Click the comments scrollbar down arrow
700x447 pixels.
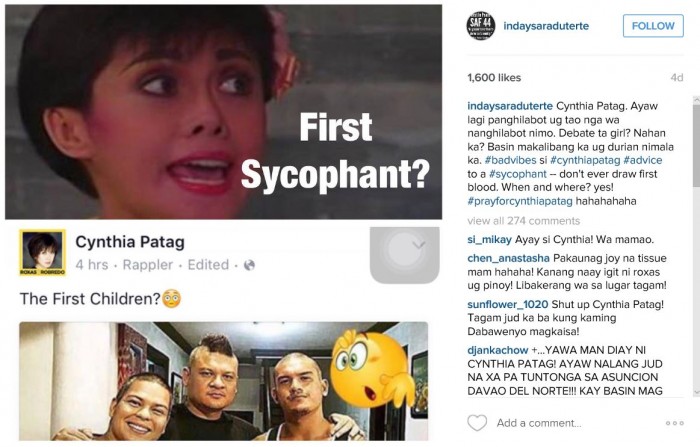(696, 392)
